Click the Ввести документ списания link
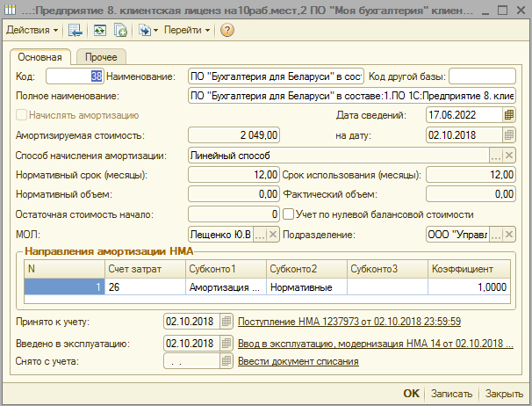Screen dimensions: 532x406 point(298,361)
